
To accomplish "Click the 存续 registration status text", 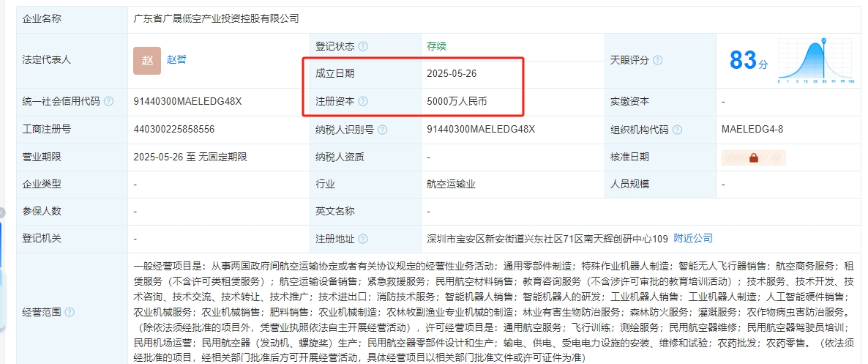I will [436, 46].
